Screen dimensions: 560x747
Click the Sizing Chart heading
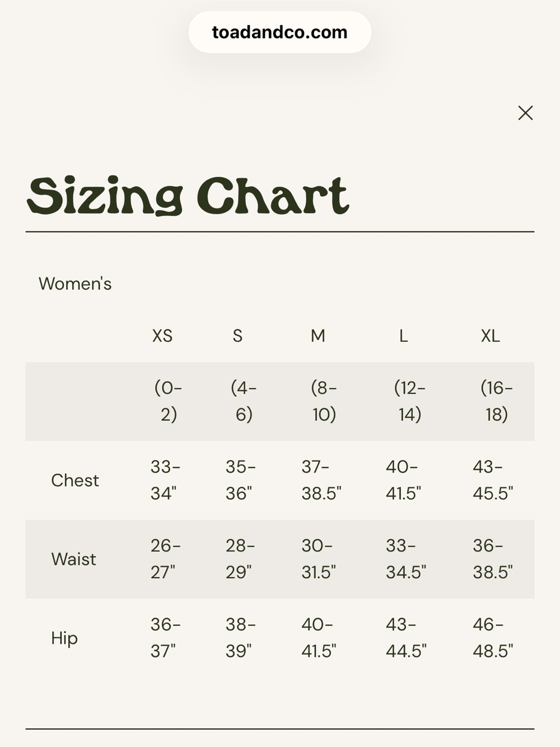click(x=188, y=196)
